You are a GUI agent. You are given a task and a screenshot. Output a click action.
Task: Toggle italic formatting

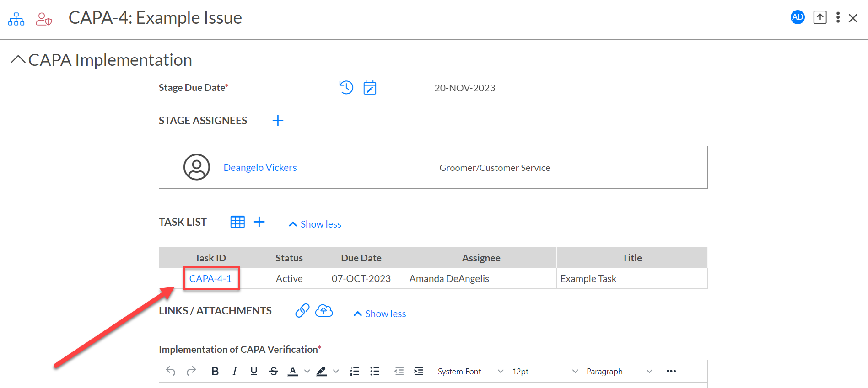[235, 371]
